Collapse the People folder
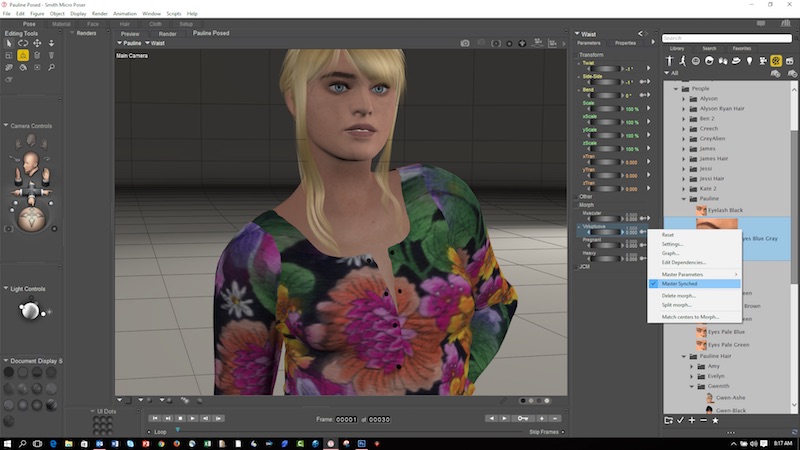The width and height of the screenshot is (800, 450). pos(676,89)
